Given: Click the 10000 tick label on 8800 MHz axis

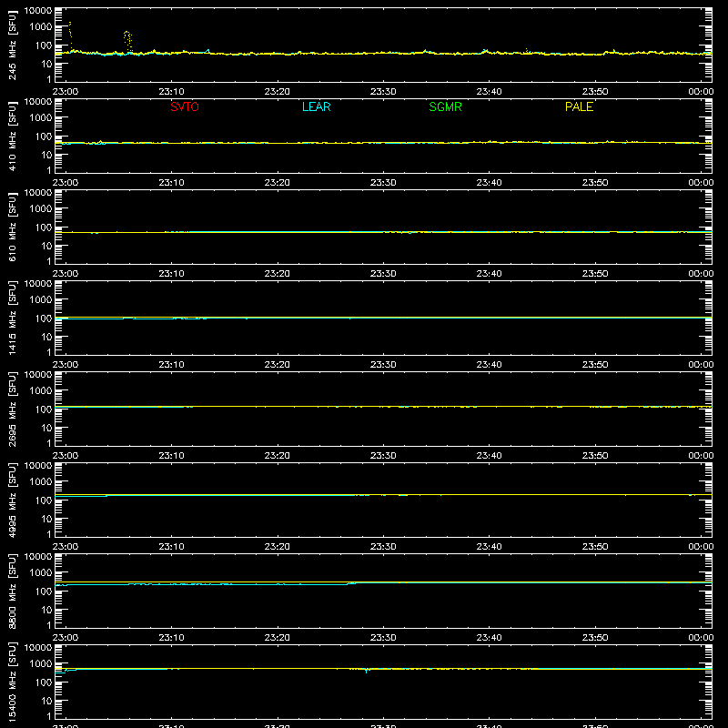Looking at the screenshot, I should click(x=38, y=557).
